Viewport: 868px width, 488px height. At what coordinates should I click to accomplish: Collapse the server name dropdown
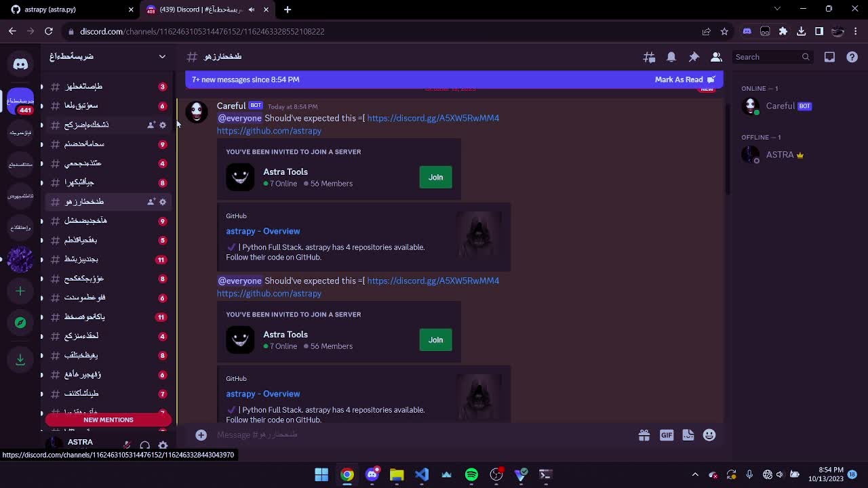click(162, 56)
